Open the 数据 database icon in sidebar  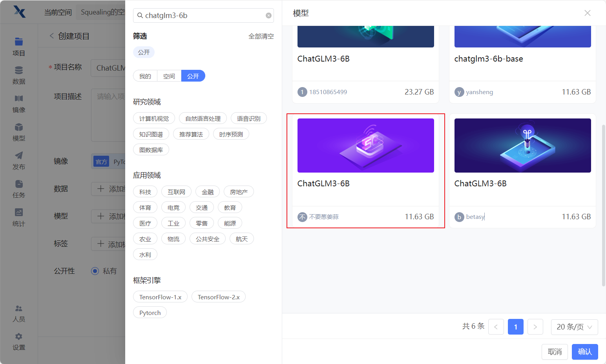click(x=18, y=71)
